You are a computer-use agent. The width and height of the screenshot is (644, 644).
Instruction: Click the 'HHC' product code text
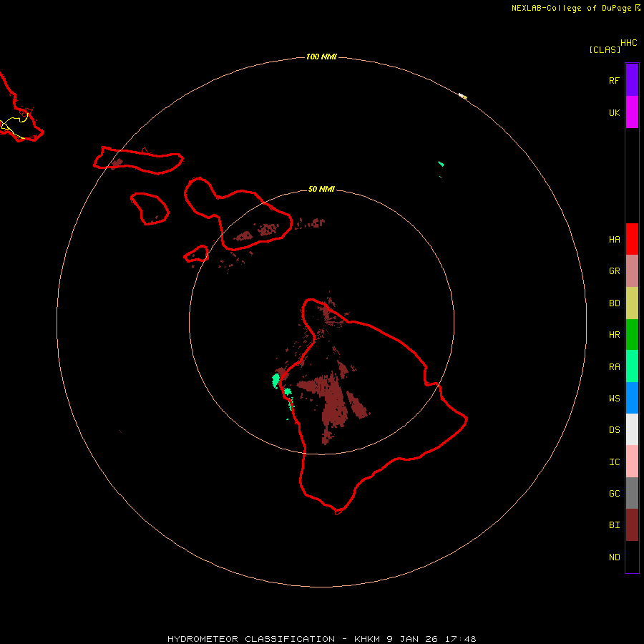(629, 43)
